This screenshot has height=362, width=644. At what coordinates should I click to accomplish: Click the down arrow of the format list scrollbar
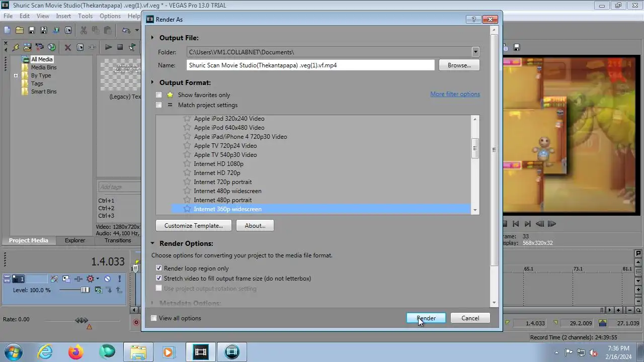coord(474,211)
